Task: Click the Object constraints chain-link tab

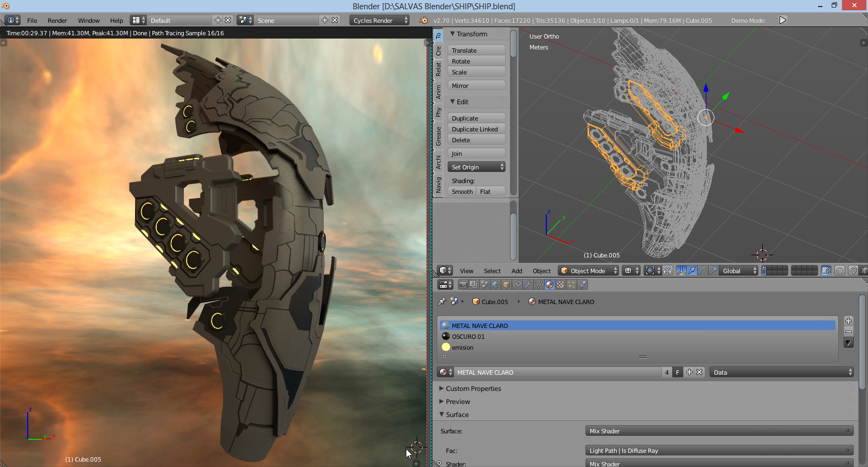Action: tap(517, 285)
